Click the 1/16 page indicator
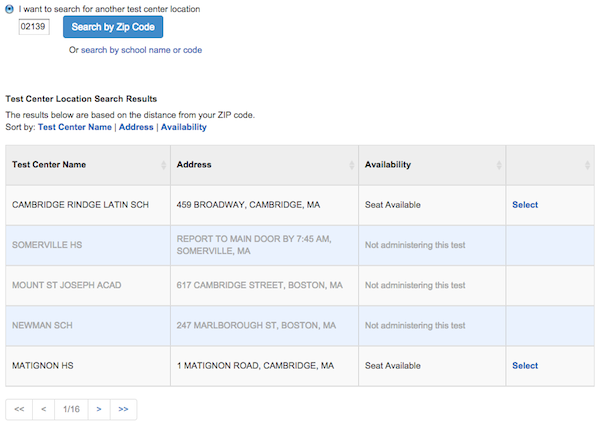Viewport: 600px width, 425px height. click(x=71, y=409)
